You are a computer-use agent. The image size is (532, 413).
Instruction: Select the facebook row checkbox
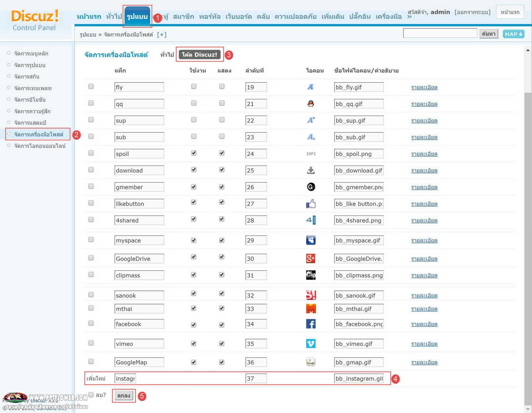pyautogui.click(x=91, y=323)
